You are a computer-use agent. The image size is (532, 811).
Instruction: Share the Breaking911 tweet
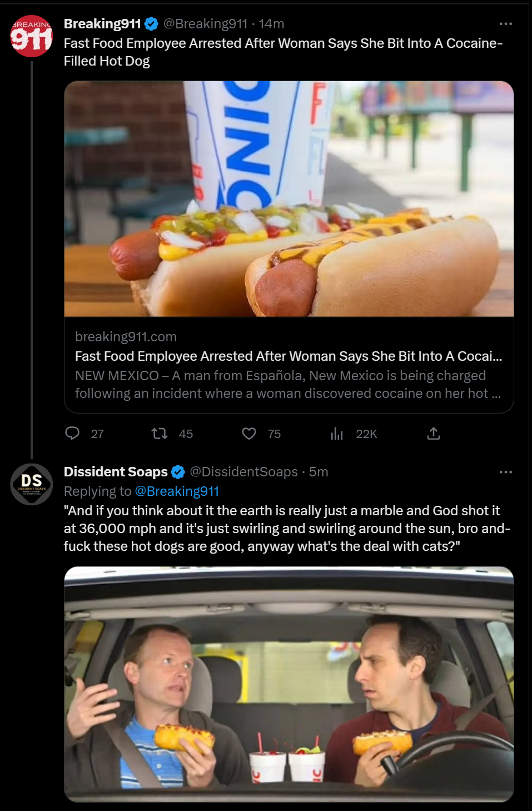click(x=434, y=434)
